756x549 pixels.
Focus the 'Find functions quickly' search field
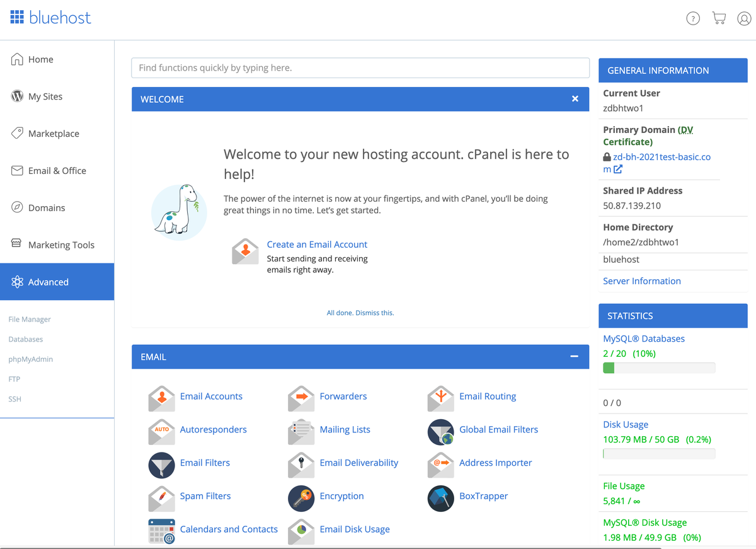[x=360, y=68]
